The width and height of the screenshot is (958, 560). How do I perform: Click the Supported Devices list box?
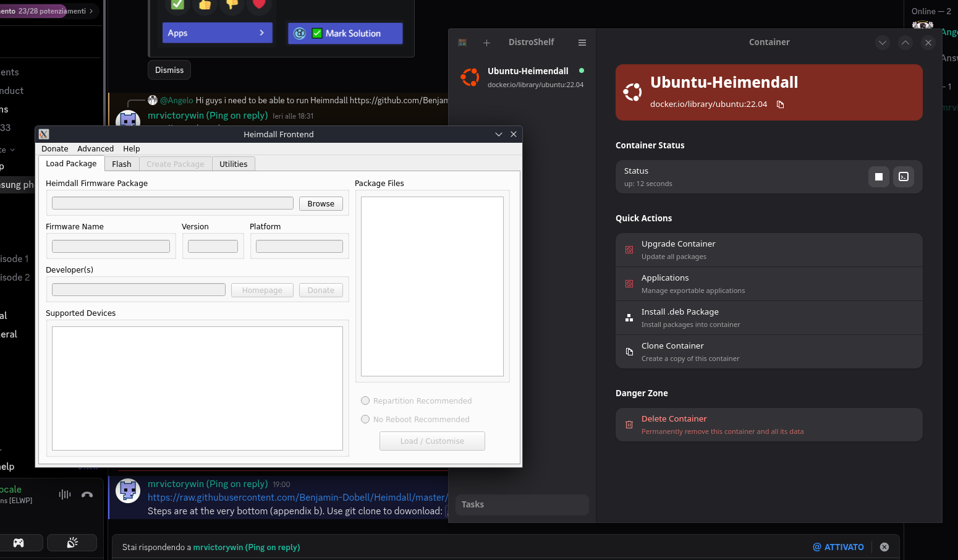(197, 388)
